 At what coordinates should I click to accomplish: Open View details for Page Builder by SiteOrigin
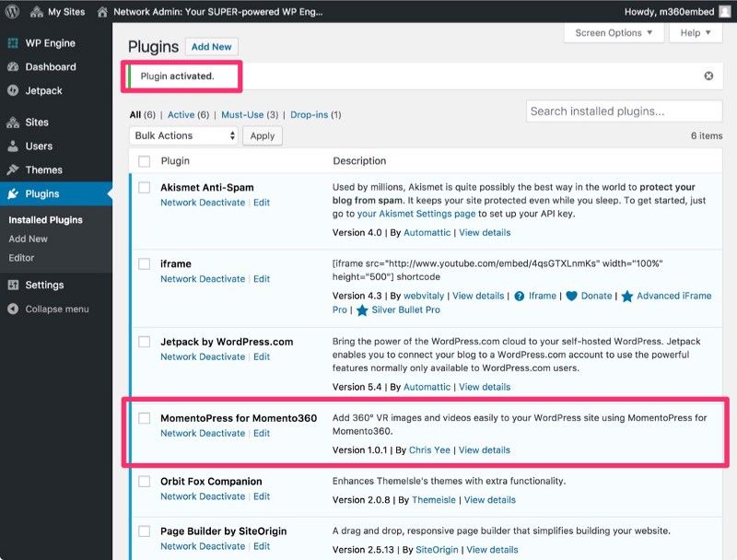click(x=492, y=550)
